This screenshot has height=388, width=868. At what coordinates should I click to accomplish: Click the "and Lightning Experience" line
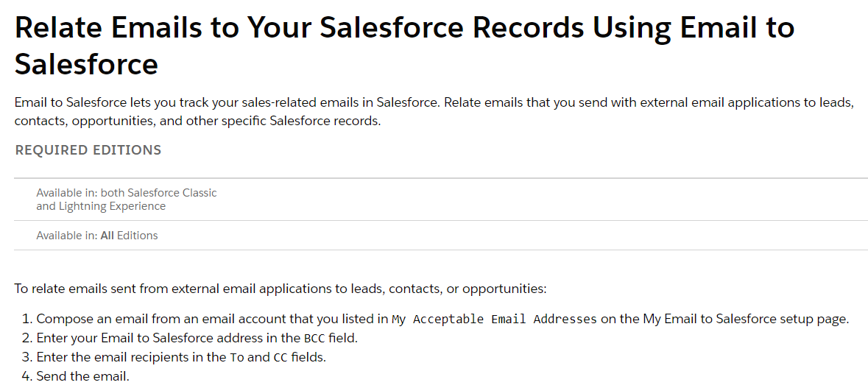pos(101,206)
